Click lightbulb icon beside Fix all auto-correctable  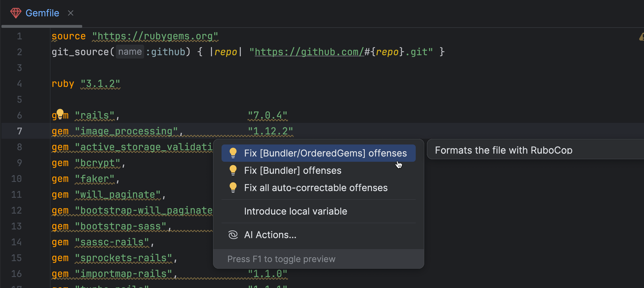(x=233, y=188)
